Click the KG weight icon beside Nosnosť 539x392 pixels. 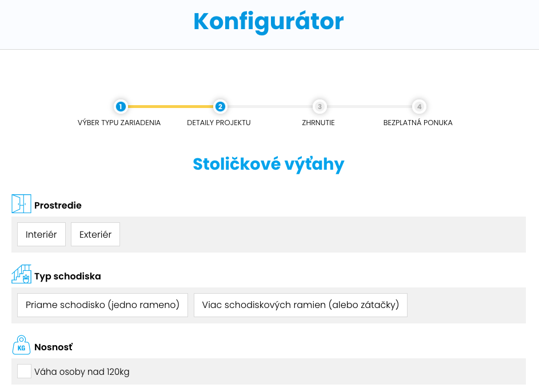[21, 345]
